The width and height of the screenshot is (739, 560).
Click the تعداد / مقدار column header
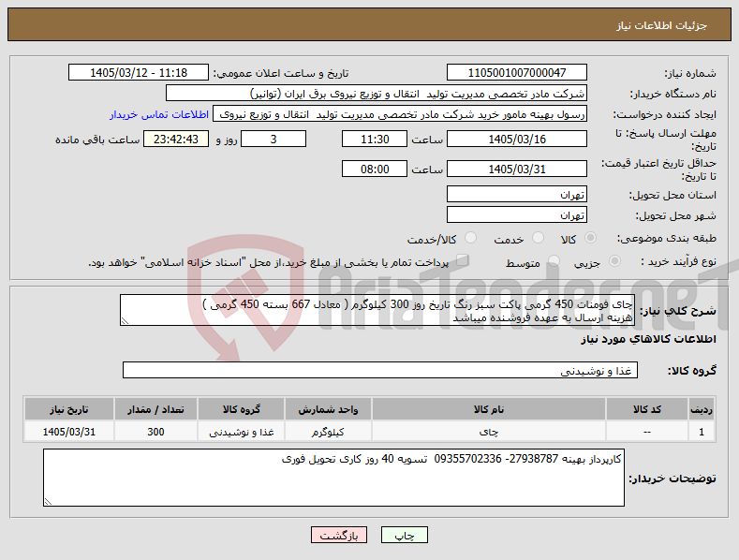click(x=155, y=409)
